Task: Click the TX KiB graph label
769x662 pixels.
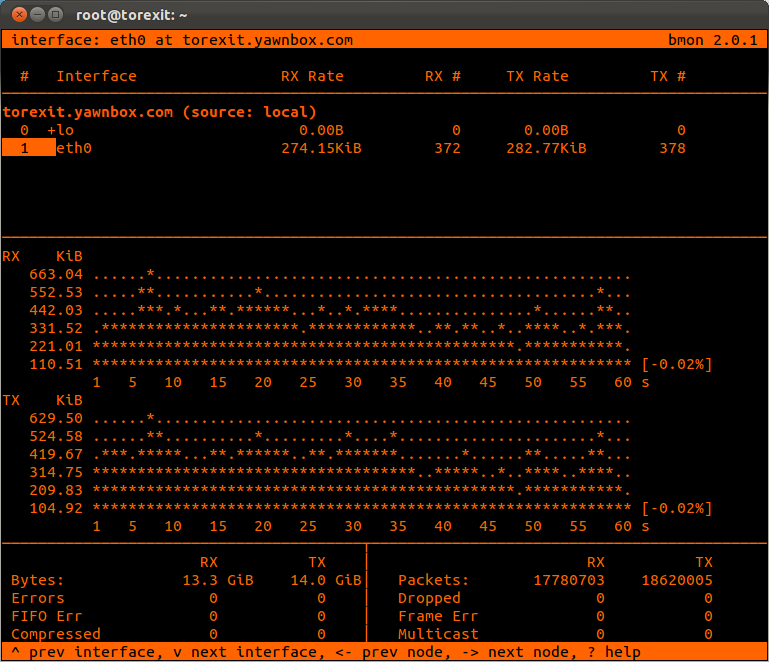Action: click(43, 400)
